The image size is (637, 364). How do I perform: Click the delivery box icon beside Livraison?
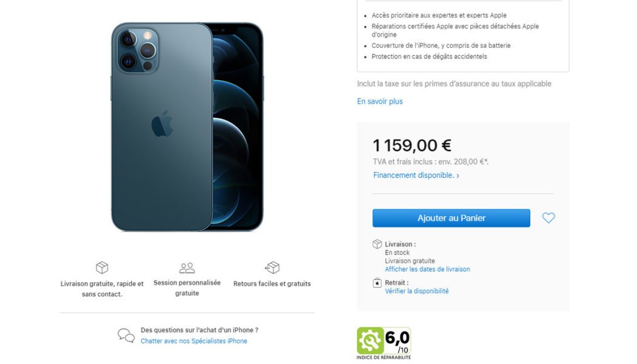(x=377, y=244)
